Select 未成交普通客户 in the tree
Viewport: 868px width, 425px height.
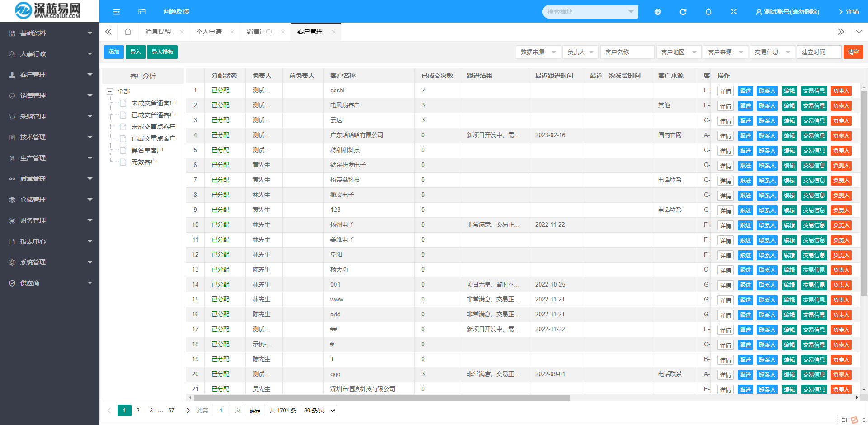[x=154, y=103]
